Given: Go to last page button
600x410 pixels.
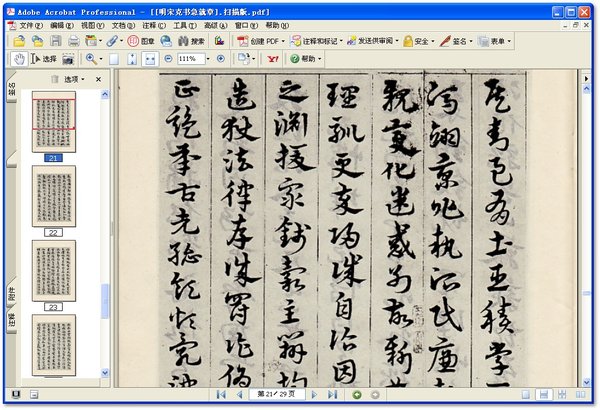Looking at the screenshot, I should pyautogui.click(x=333, y=394).
